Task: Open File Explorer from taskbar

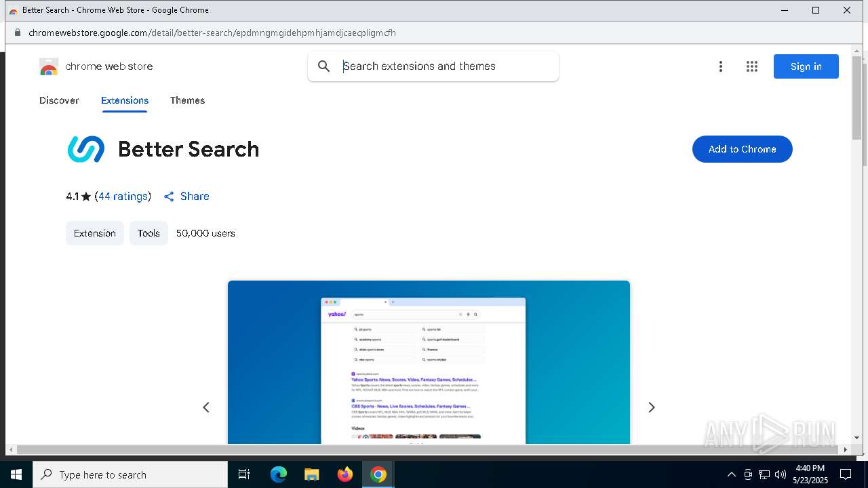Action: [312, 474]
